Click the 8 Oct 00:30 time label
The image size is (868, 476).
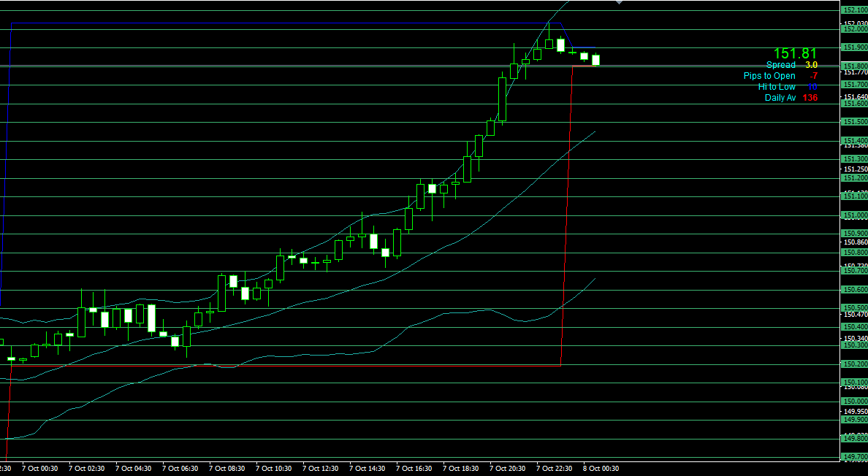pos(601,469)
